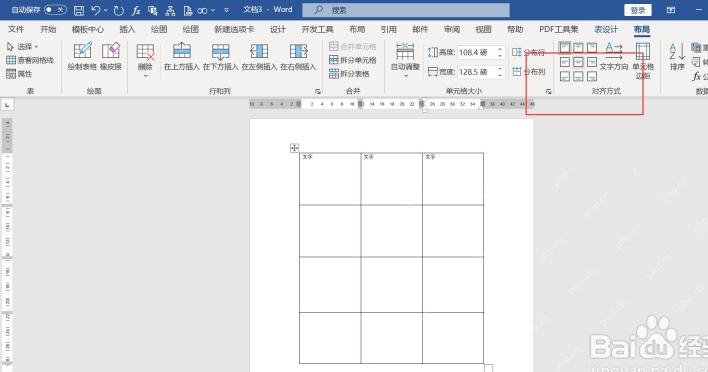
Task: Select Align Top Center alignment icon
Action: pyautogui.click(x=578, y=47)
